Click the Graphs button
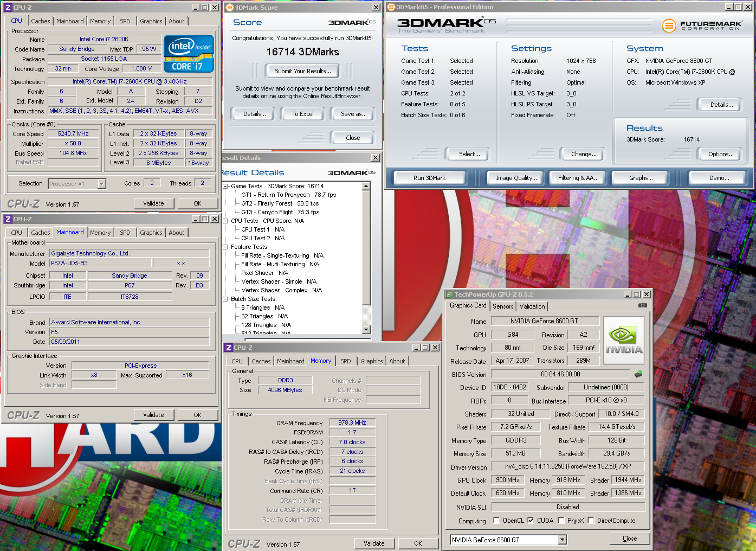The height and width of the screenshot is (551, 756). click(x=641, y=178)
